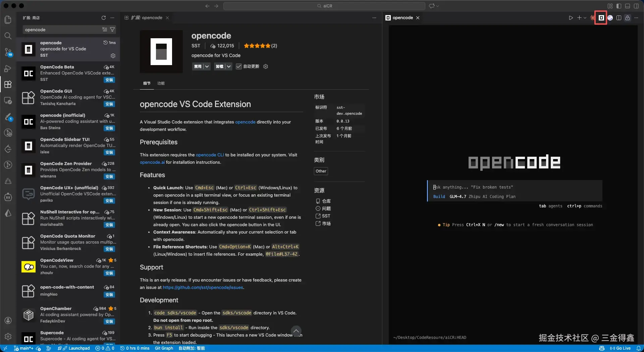Open notifications bell in status bar

[639, 348]
